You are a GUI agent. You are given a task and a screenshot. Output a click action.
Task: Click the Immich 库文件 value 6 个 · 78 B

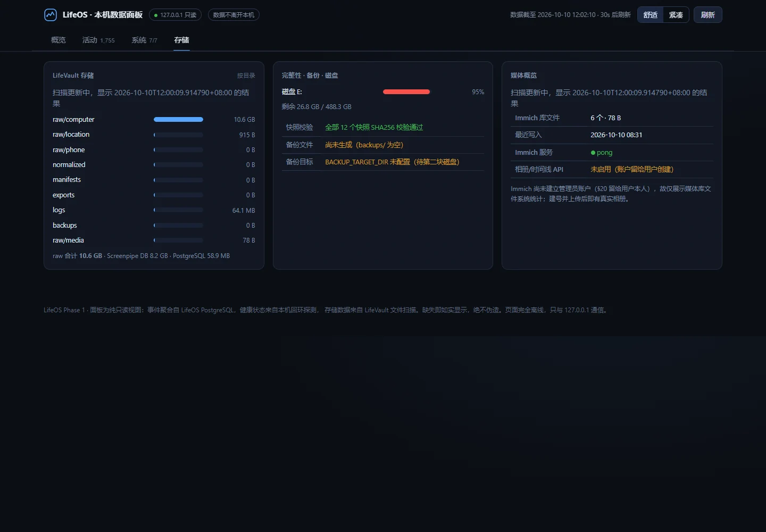[606, 118]
